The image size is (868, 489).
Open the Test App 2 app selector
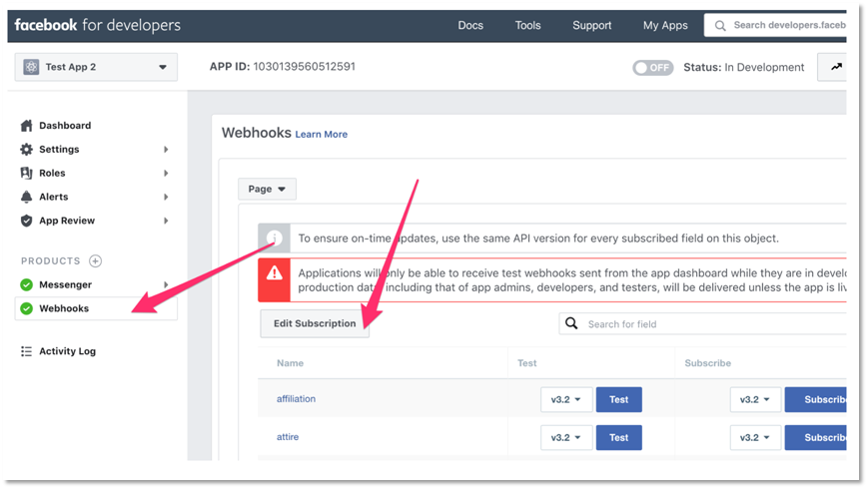tap(96, 67)
